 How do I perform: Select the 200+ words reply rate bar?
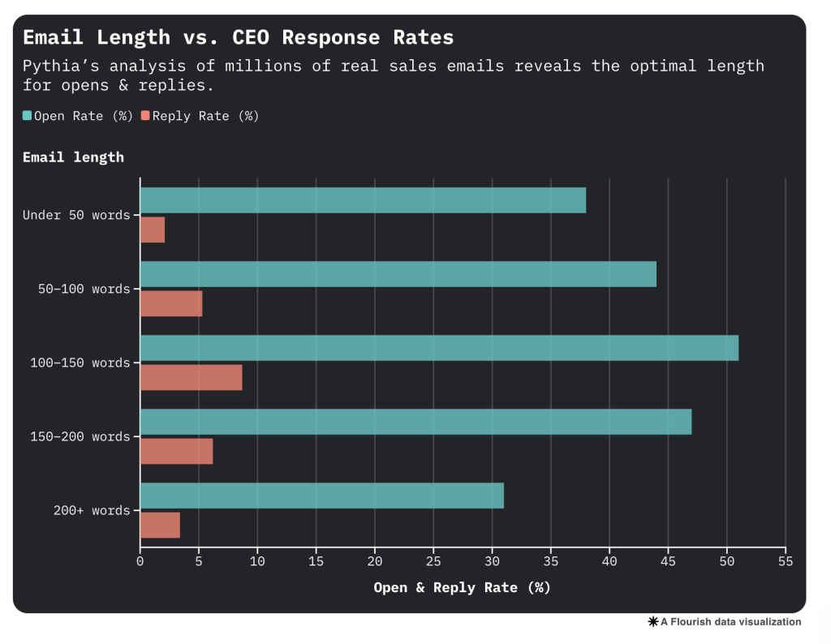point(160,525)
